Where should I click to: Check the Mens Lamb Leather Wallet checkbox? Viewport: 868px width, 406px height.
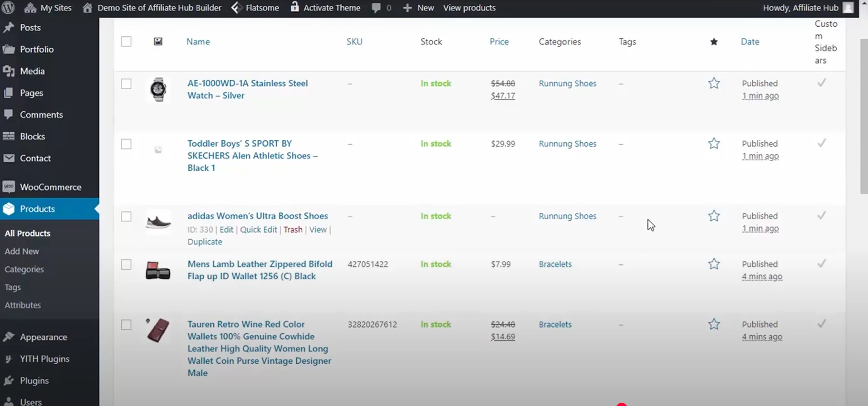point(126,264)
